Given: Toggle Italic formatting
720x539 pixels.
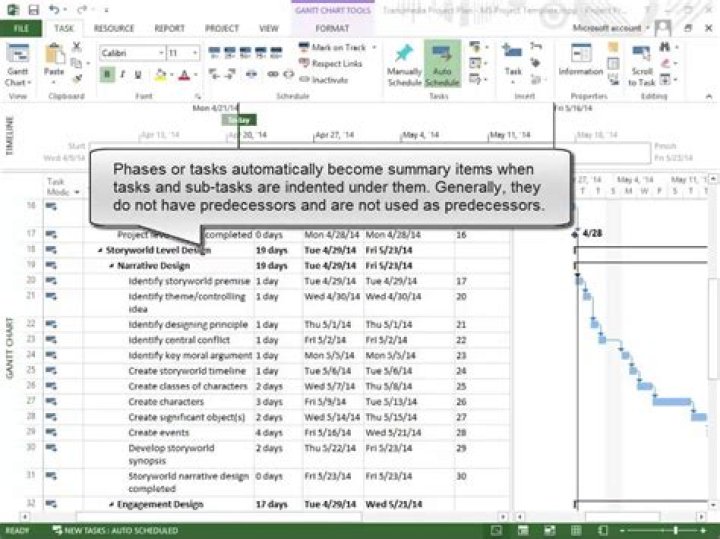Looking at the screenshot, I should [x=123, y=75].
